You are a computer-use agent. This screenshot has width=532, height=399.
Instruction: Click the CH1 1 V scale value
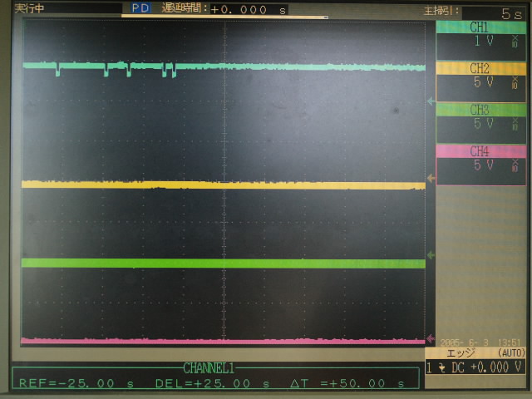click(482, 41)
